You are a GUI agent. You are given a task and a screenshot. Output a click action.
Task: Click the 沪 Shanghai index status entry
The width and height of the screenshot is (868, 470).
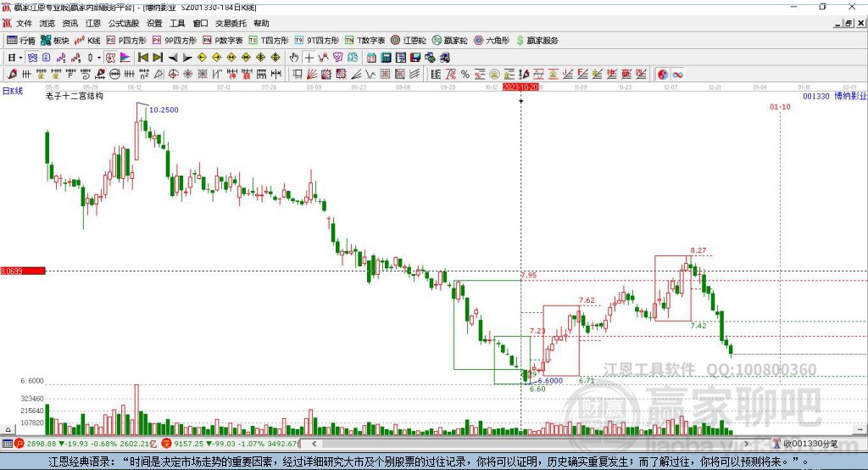pyautogui.click(x=84, y=444)
